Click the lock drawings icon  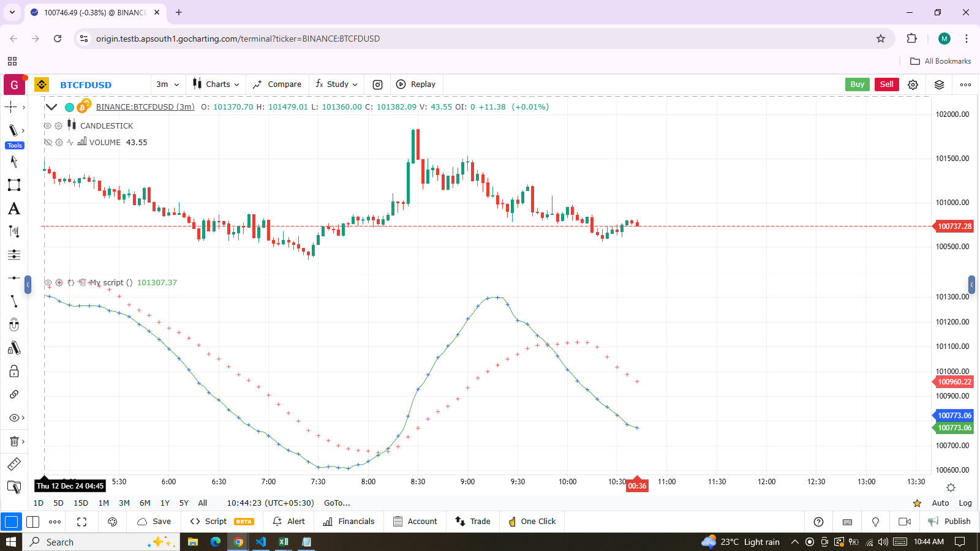(x=13, y=372)
